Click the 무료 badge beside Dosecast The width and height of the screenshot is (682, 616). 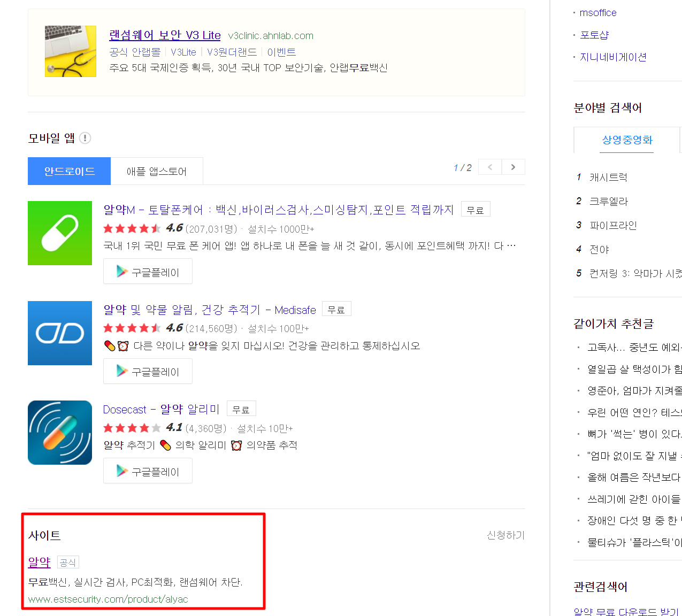(x=241, y=409)
